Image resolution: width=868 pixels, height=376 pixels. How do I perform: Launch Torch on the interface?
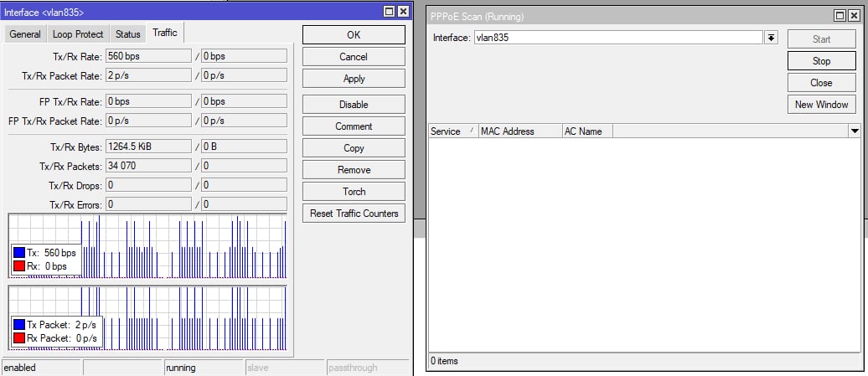354,192
